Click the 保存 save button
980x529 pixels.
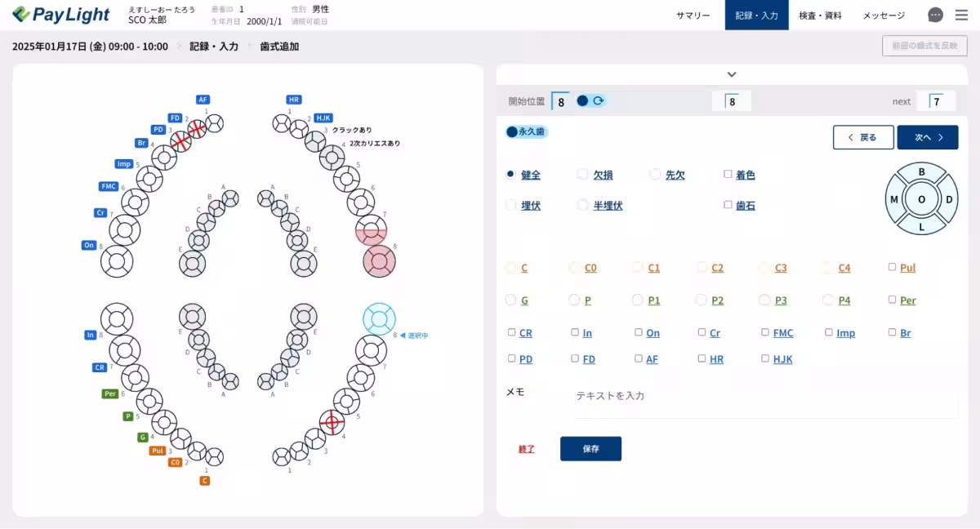coord(590,448)
